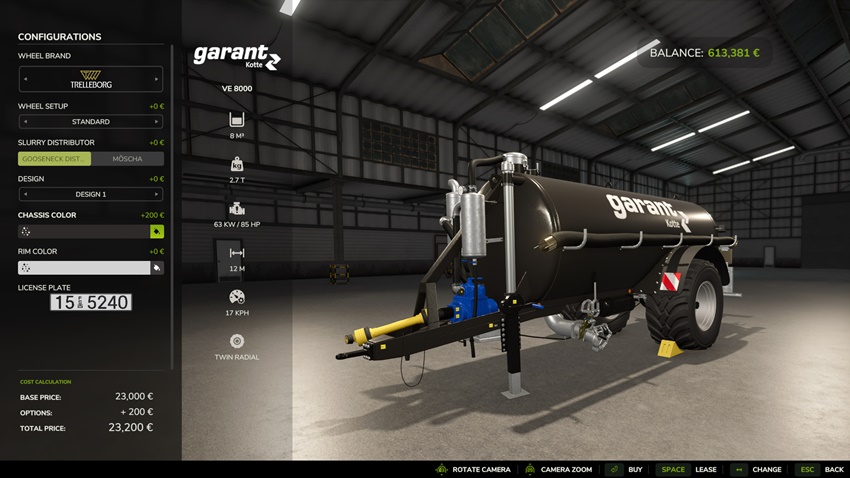Click the engine power 63 KW icon

point(236,209)
